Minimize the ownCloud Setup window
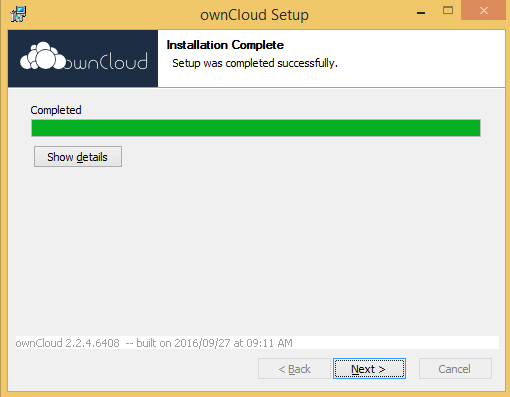This screenshot has height=397, width=510. 421,13
